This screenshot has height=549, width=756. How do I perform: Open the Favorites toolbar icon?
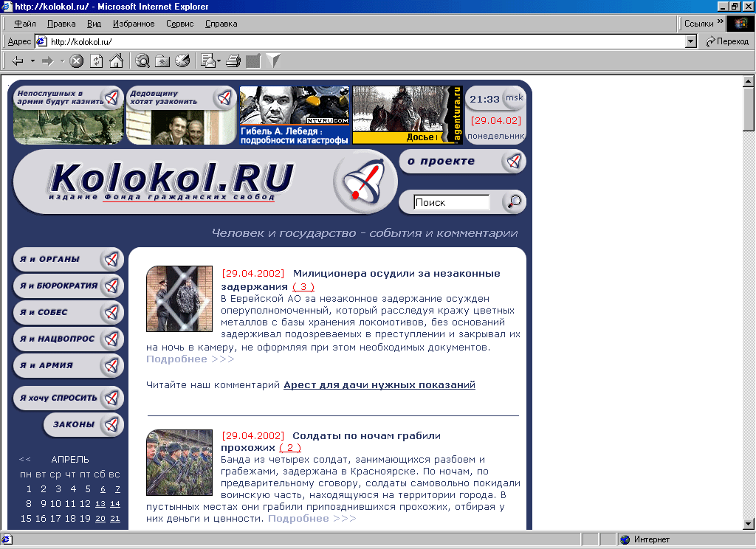coord(162,61)
